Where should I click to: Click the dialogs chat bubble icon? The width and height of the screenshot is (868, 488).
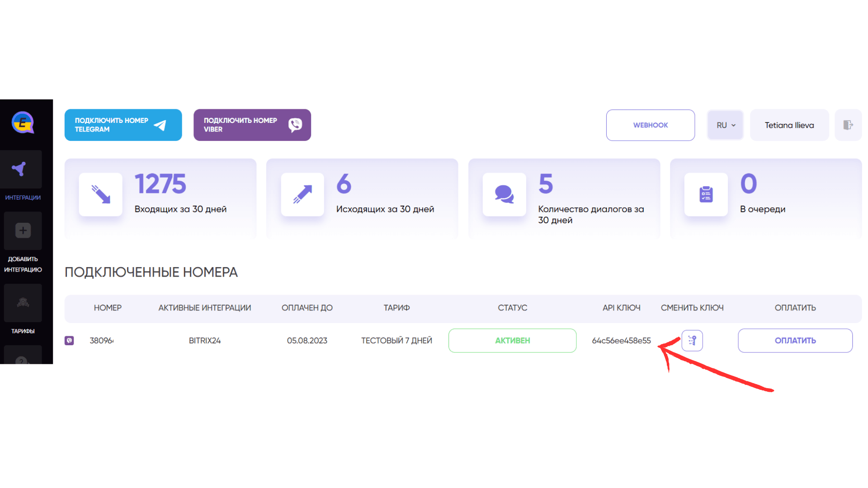click(504, 194)
